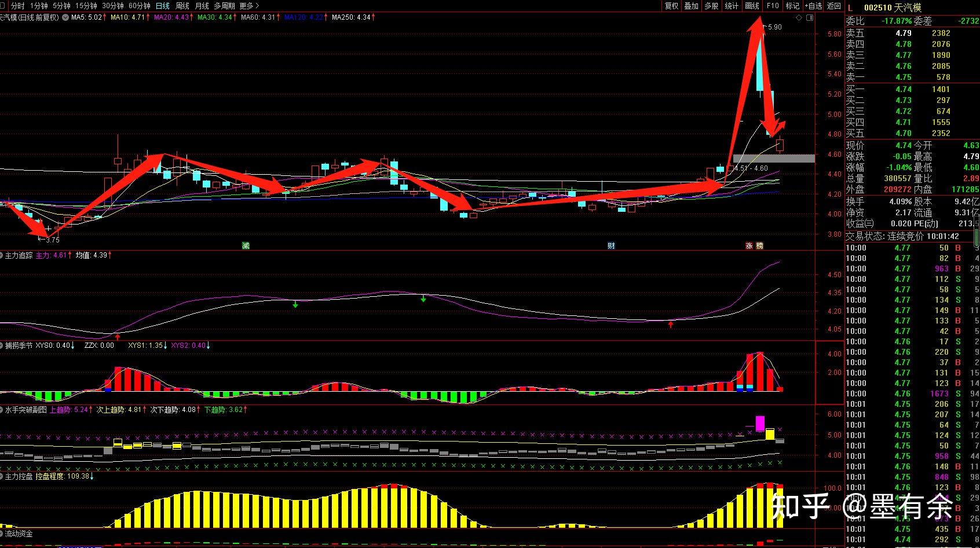Image resolution: width=980 pixels, height=548 pixels.
Task: Click the 卖一 ask price 4.75
Action: click(903, 77)
